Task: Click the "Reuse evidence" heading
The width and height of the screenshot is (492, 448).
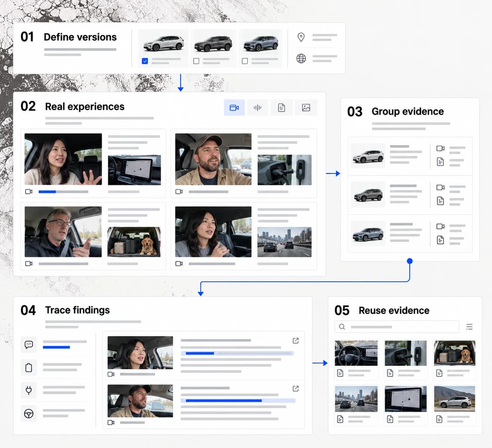Action: click(394, 311)
